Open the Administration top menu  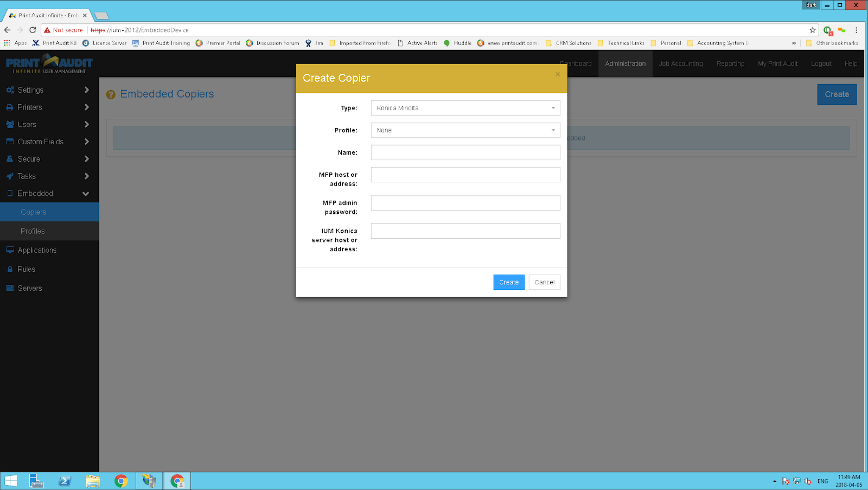626,63
